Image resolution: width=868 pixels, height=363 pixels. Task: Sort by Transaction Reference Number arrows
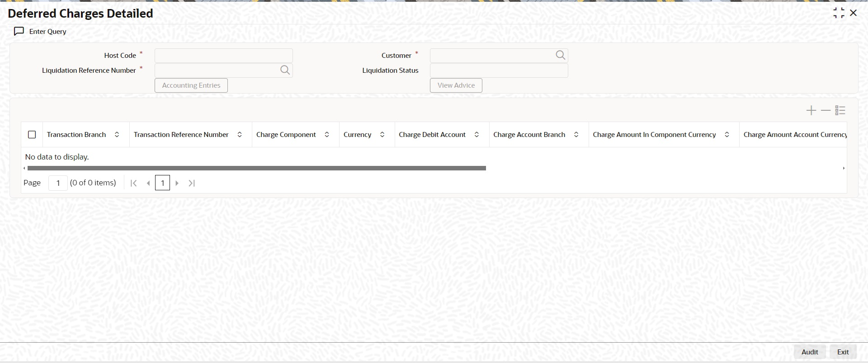click(x=240, y=135)
